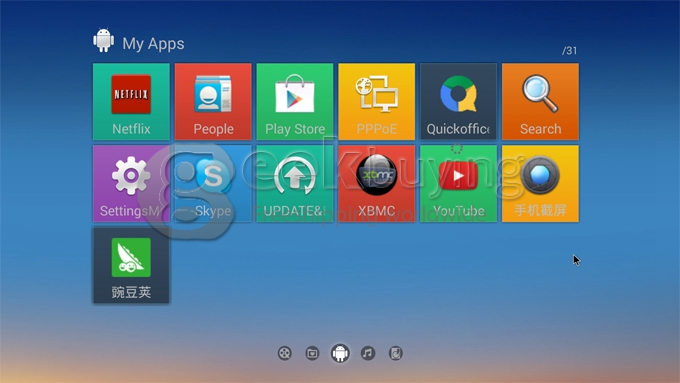This screenshot has height=383, width=680.
Task: Click the My Apps heading
Action: click(153, 44)
